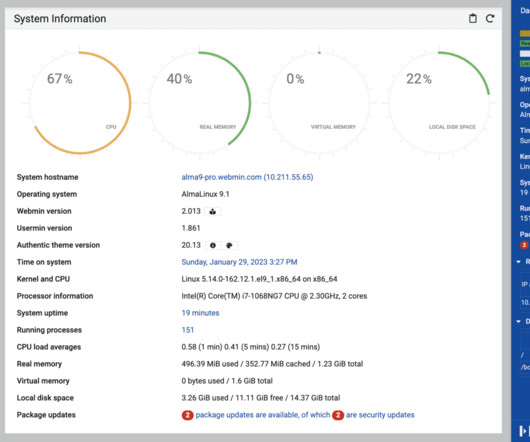The width and height of the screenshot is (530, 442).
Task: Open the system time link Sunday, January 29
Action: pyautogui.click(x=239, y=262)
